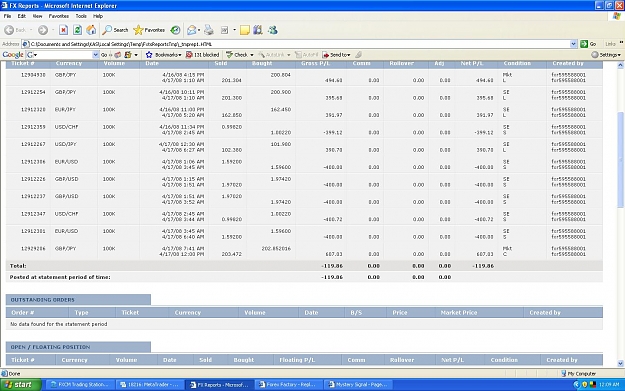
Task: Switch to FXCM Trading Station taskbar window
Action: 80,385
